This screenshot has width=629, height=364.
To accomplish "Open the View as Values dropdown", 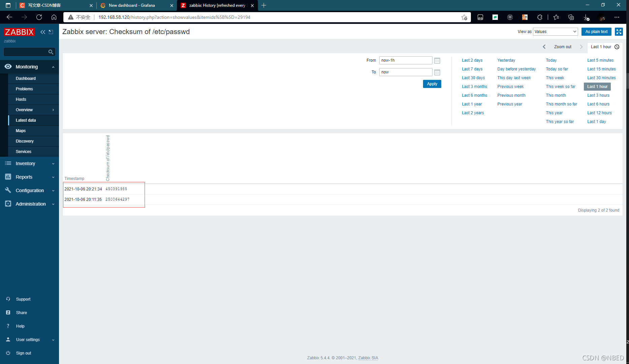I will (555, 32).
